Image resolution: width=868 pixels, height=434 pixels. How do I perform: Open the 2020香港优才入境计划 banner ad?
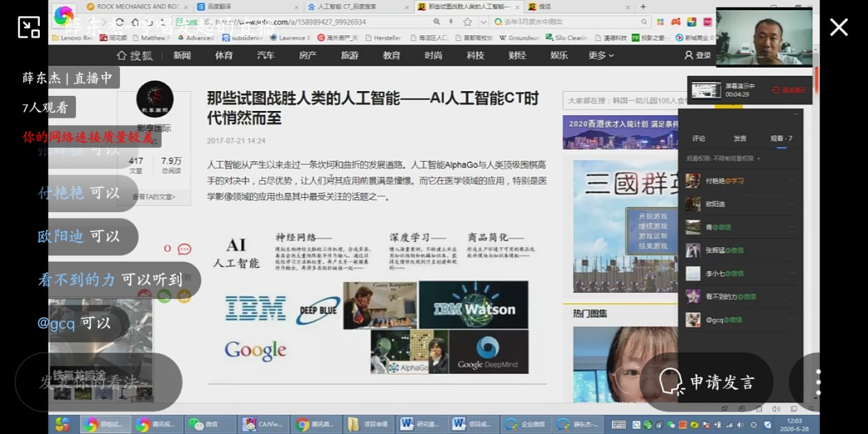tap(620, 132)
